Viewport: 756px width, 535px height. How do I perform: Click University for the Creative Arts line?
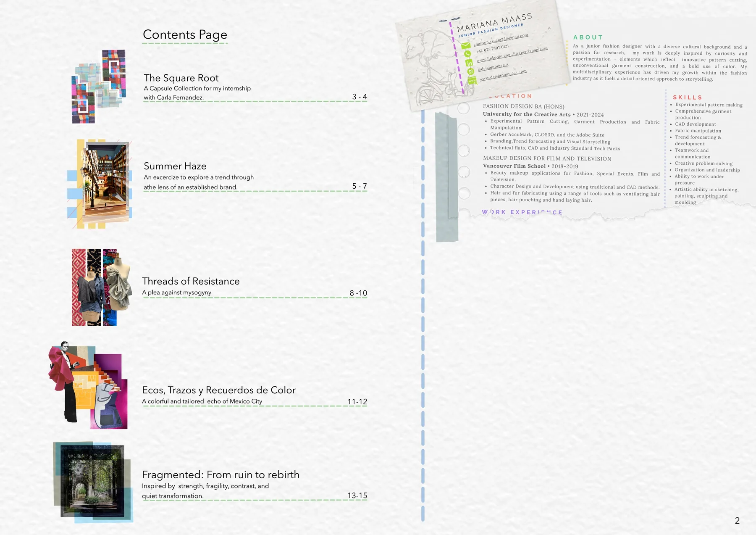click(x=543, y=114)
